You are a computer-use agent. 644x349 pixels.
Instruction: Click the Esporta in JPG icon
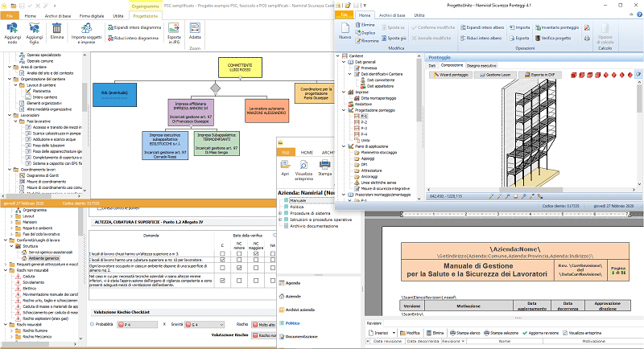[174, 29]
